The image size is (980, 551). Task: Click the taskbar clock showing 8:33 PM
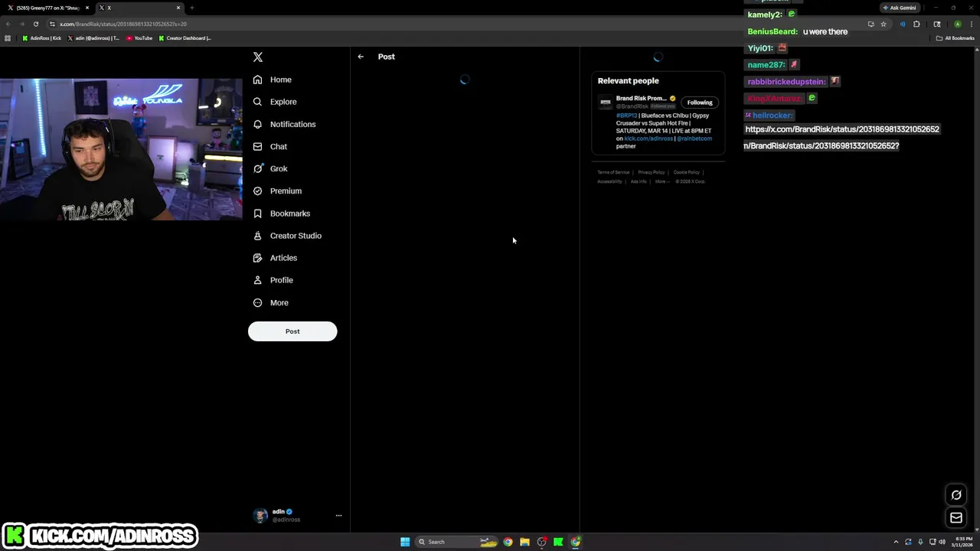point(963,542)
